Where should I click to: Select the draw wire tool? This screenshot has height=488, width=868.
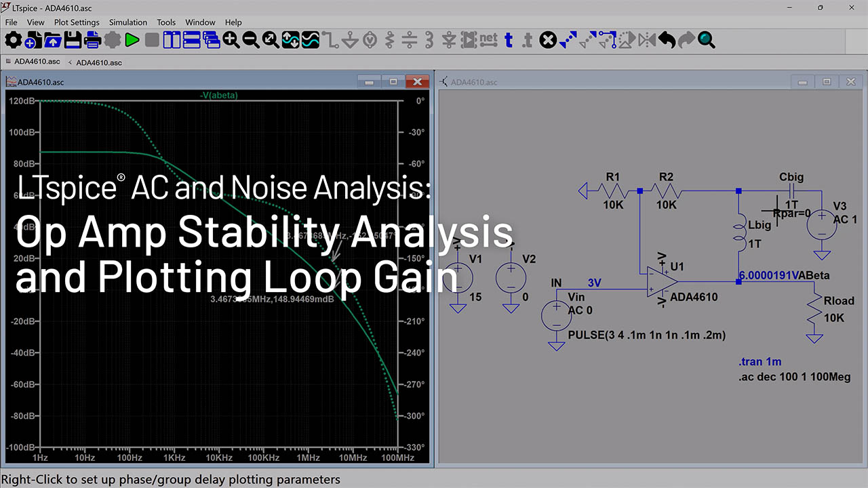click(x=330, y=40)
